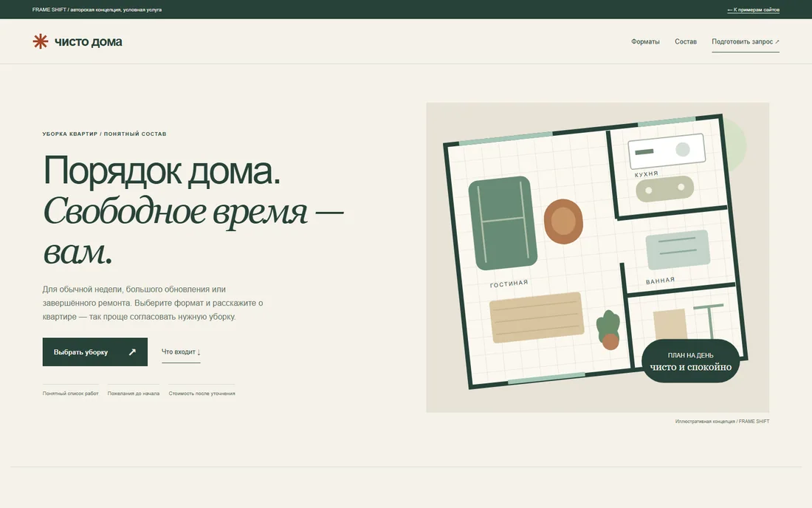Click the beige rug in the Гостиная
The image size is (812, 508).
537,317
